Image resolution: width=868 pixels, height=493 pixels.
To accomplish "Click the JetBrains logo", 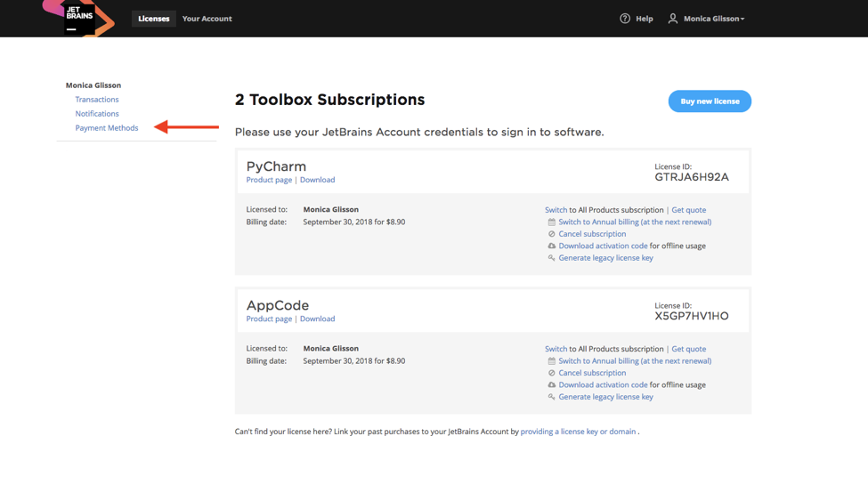I will [79, 18].
